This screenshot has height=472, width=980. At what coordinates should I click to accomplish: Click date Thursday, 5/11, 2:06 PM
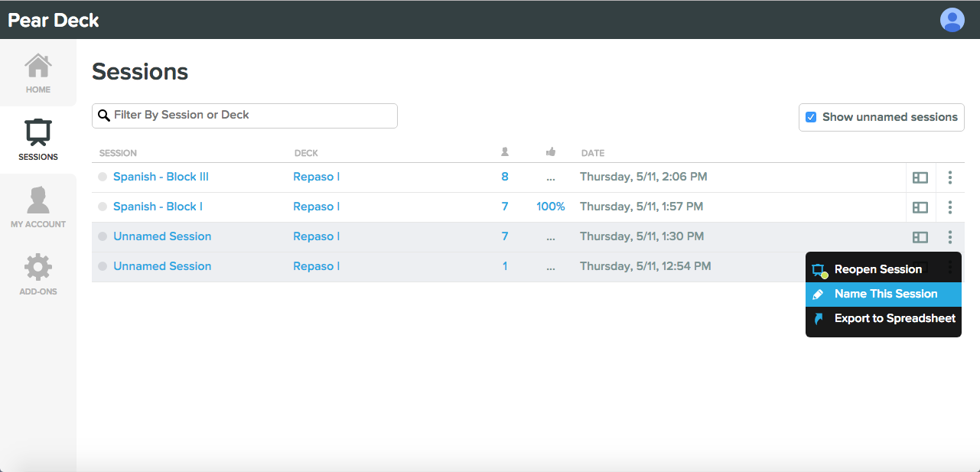pos(643,177)
